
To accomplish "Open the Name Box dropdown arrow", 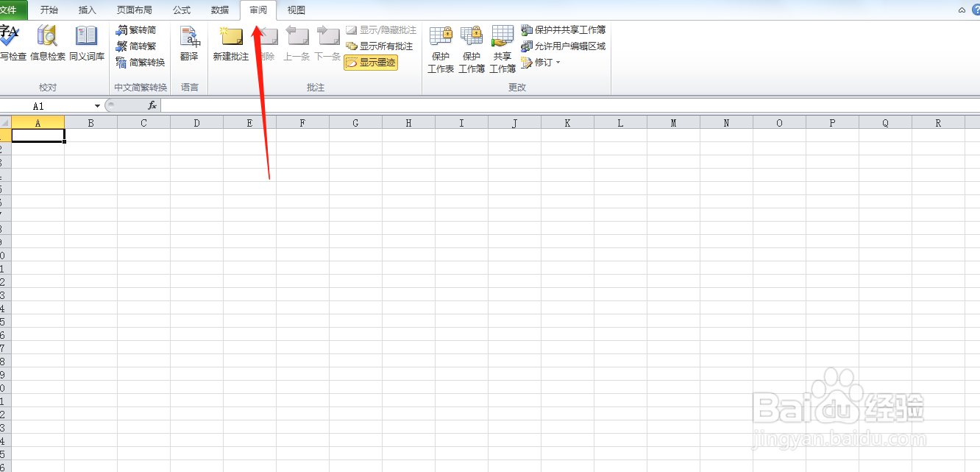I will (x=97, y=106).
